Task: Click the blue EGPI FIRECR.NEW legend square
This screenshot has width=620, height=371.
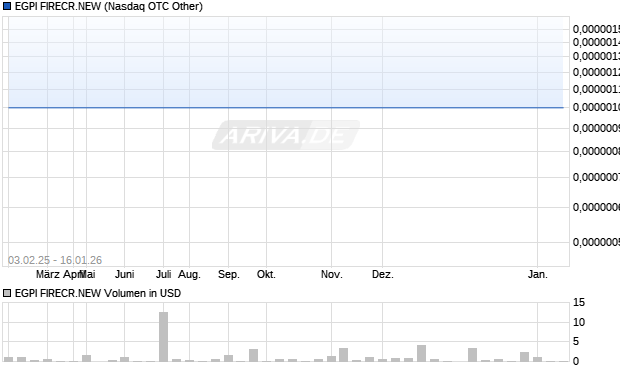Action: tap(7, 6)
